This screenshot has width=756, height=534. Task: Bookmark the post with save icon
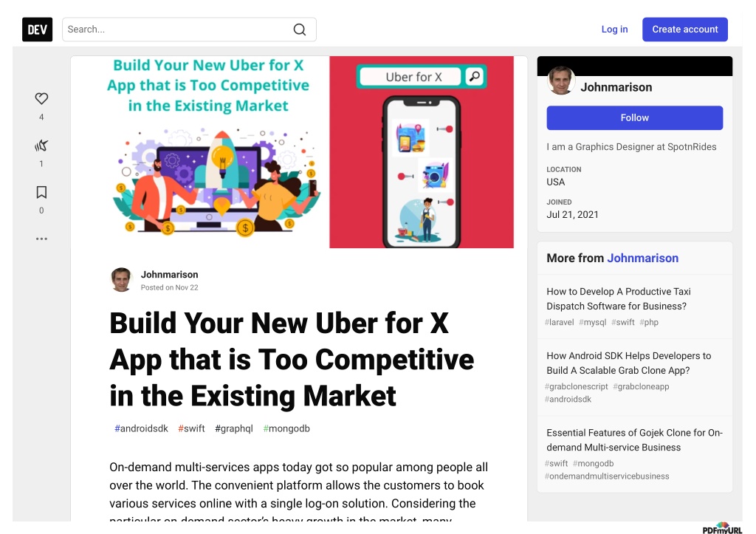(41, 192)
